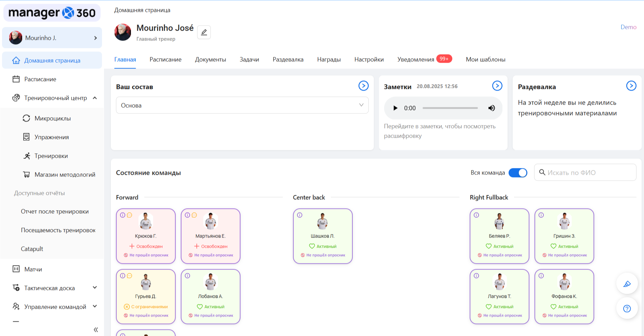Collapse the Тренировочный центр section

(x=94, y=98)
